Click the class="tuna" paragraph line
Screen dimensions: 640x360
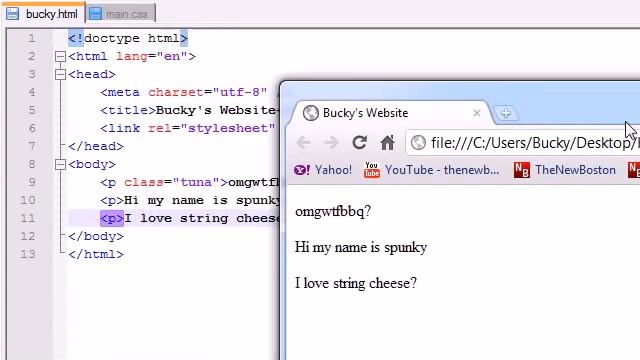[190, 182]
